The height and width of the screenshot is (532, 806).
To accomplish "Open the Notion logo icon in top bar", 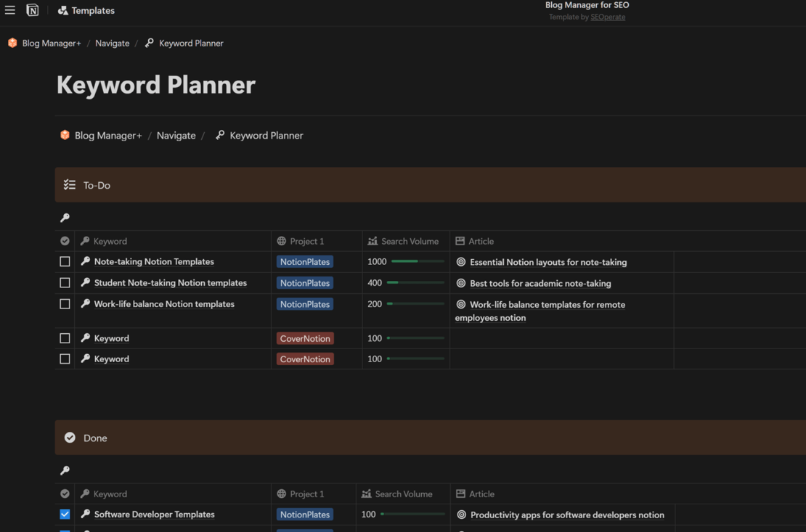I will (31, 9).
